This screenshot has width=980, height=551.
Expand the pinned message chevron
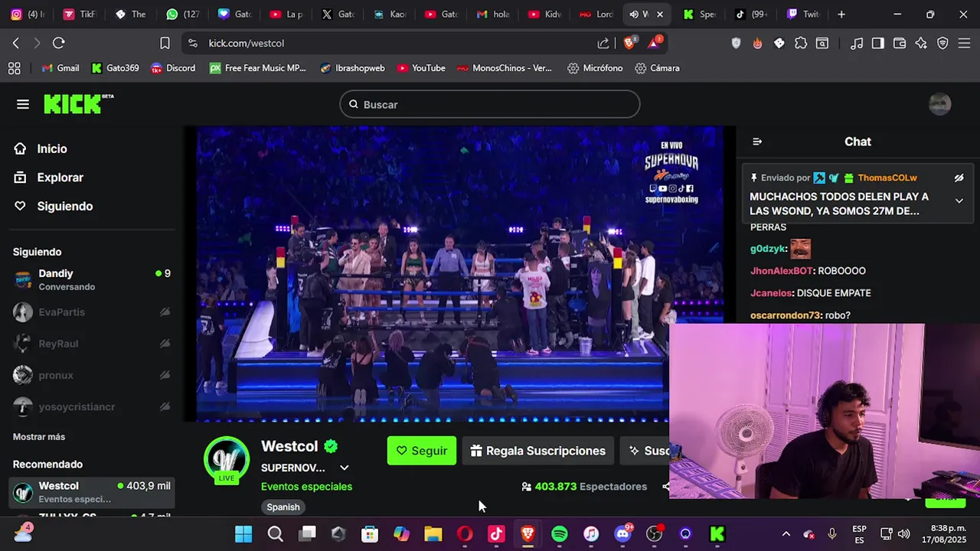(959, 201)
